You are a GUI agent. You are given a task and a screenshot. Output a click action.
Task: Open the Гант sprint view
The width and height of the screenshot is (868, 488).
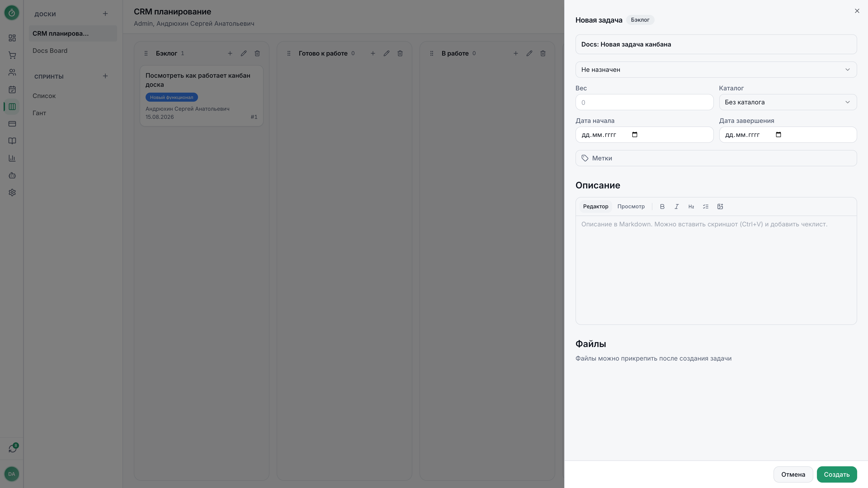pyautogui.click(x=73, y=113)
